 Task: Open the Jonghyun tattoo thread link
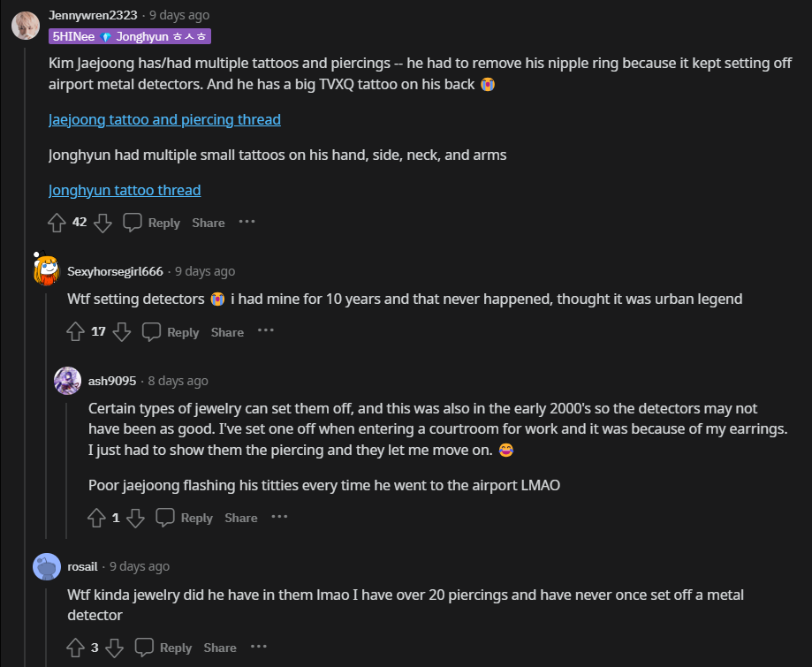[x=125, y=190]
